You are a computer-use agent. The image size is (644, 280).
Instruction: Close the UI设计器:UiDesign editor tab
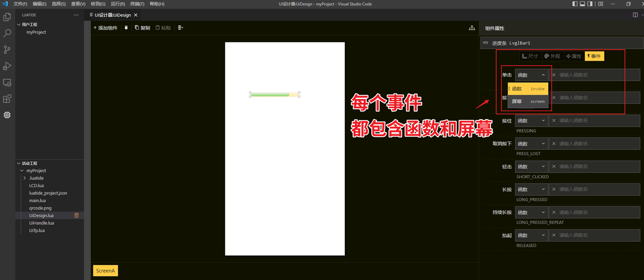(x=136, y=15)
